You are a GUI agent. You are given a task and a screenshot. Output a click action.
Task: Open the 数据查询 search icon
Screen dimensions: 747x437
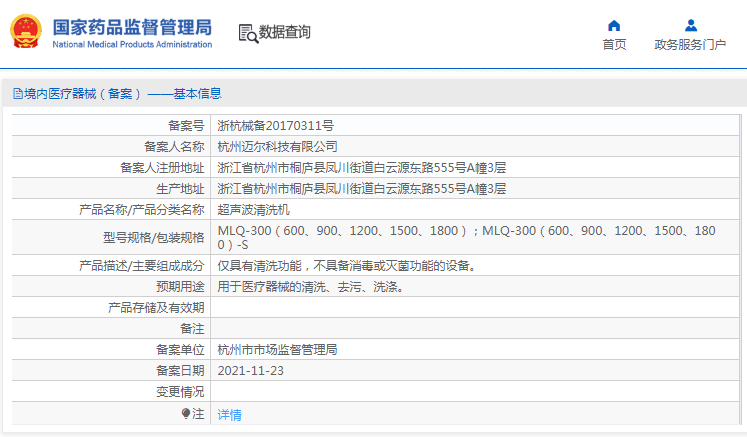pos(248,33)
